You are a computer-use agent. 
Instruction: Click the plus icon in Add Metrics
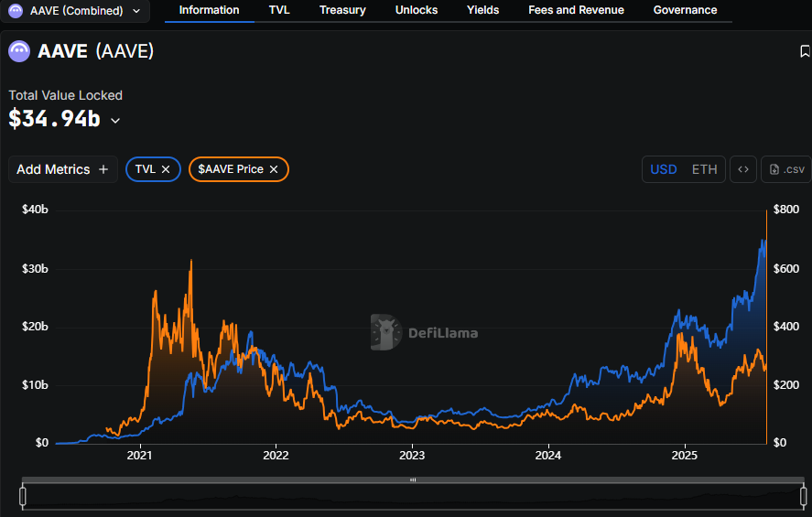[x=103, y=169]
